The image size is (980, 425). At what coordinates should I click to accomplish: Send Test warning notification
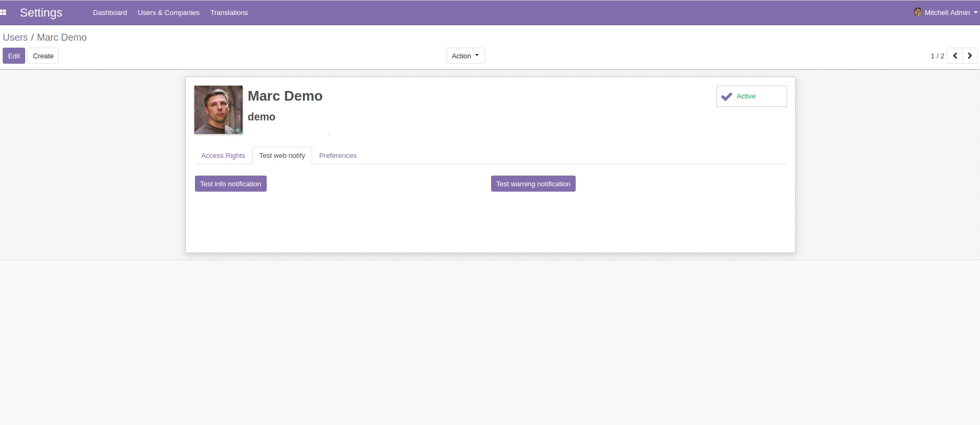533,184
